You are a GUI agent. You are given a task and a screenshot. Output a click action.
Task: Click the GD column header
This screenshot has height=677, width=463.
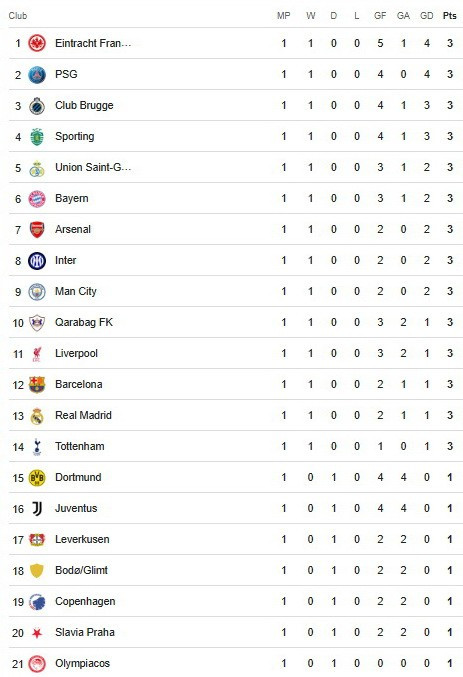[x=426, y=16]
